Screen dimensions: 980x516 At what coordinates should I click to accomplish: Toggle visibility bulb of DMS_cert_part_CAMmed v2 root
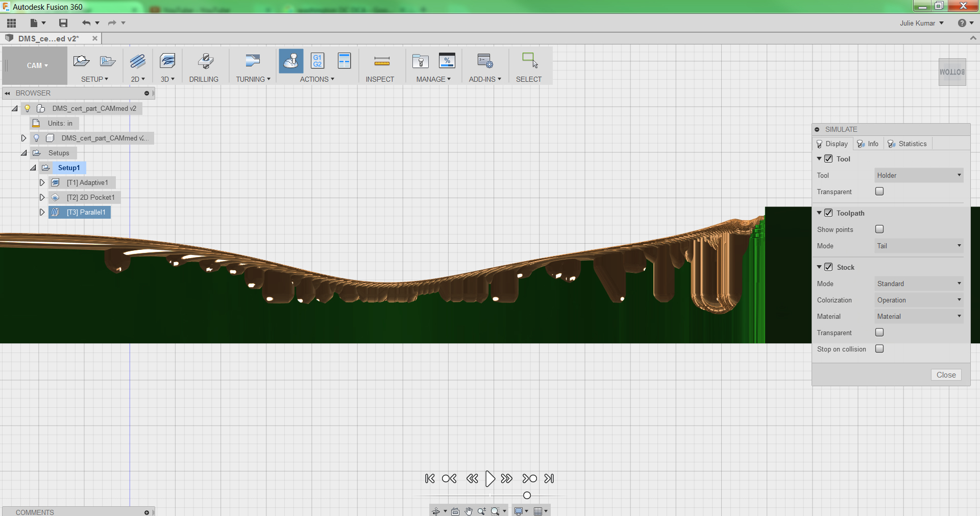coord(28,108)
